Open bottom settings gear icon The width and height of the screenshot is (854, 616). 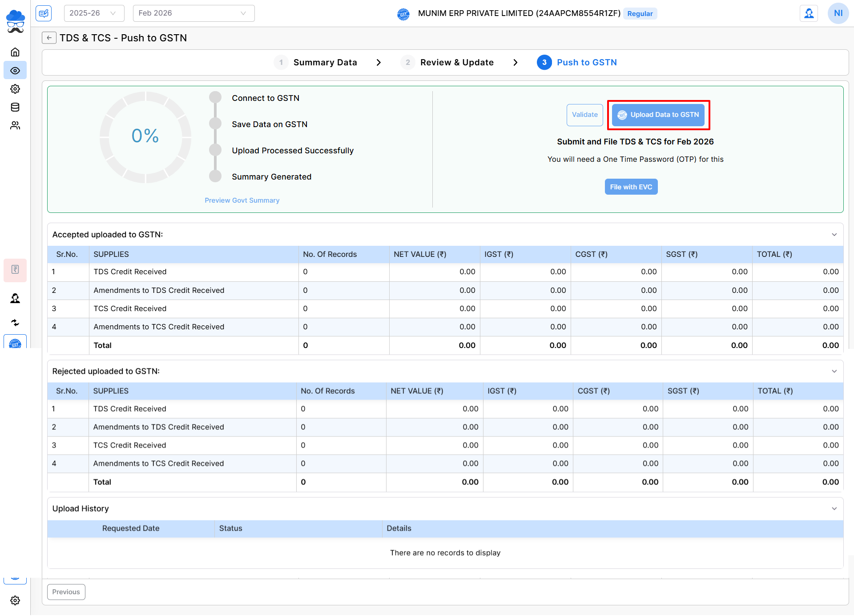pos(15,600)
